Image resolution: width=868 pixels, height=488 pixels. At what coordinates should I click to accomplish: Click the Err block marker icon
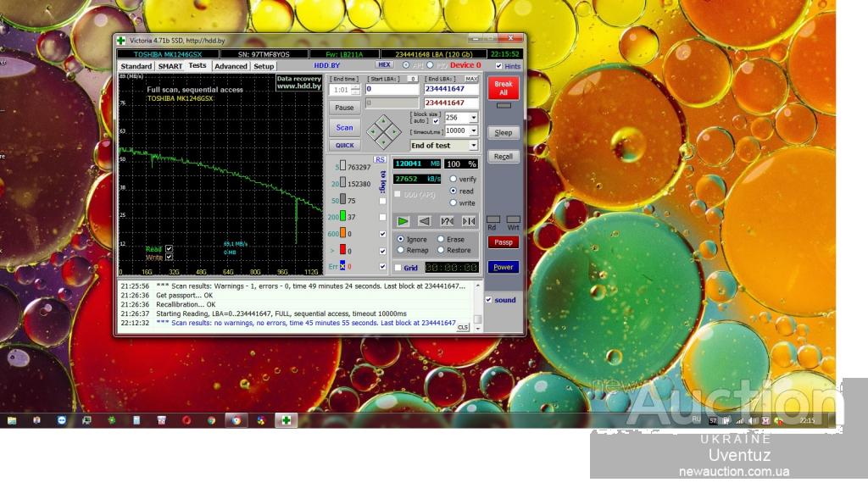click(342, 266)
